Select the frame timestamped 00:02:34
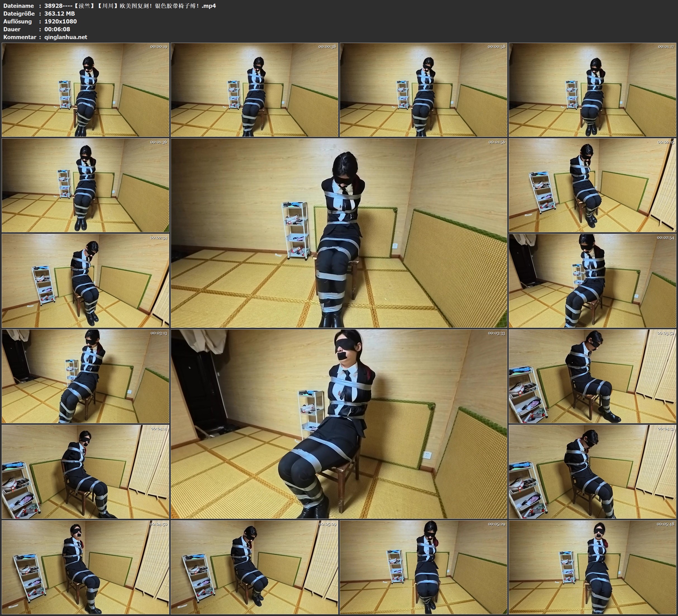Image resolution: width=678 pixels, height=616 pixels. pos(85,280)
